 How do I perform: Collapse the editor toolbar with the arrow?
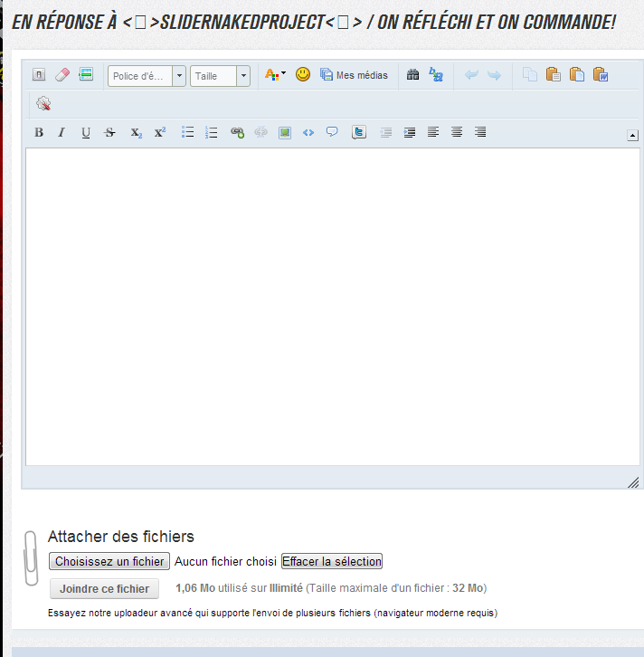tap(632, 135)
